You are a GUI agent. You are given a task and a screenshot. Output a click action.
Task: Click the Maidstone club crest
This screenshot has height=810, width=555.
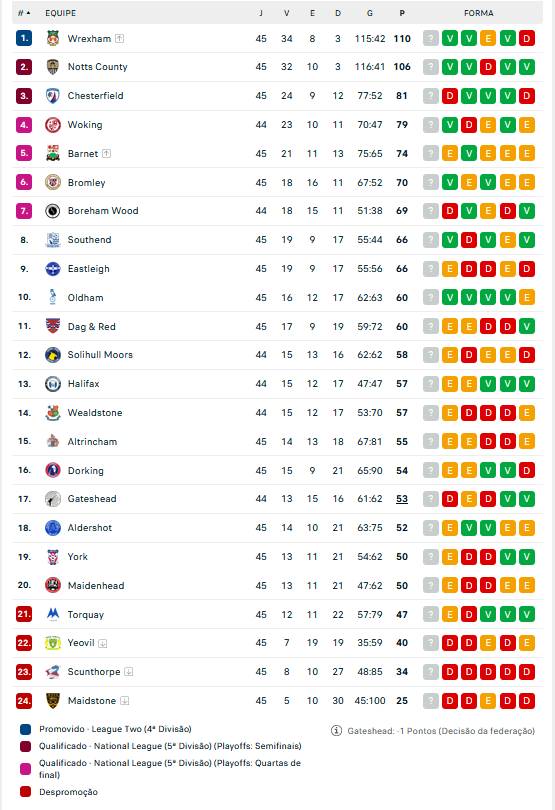click(53, 700)
